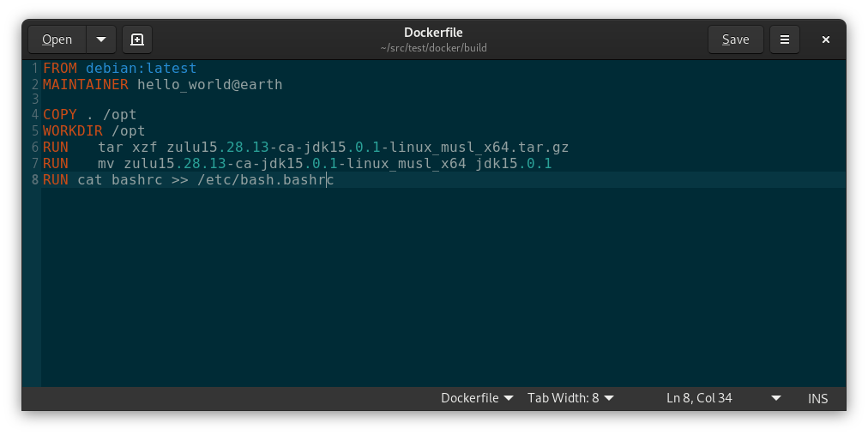Click the ~/src/test/docker/build path subtitle

pos(433,48)
